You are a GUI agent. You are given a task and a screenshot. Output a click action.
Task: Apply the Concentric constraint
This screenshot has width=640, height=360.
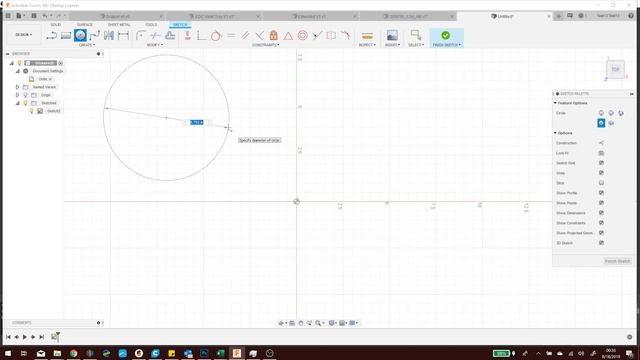[x=302, y=36]
